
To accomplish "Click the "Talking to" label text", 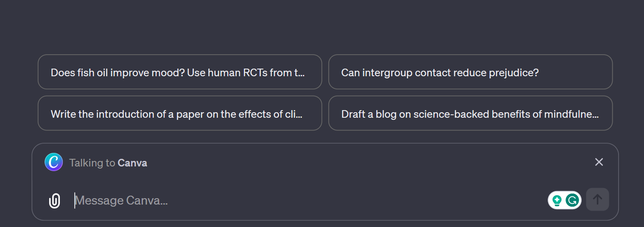I will coord(92,163).
